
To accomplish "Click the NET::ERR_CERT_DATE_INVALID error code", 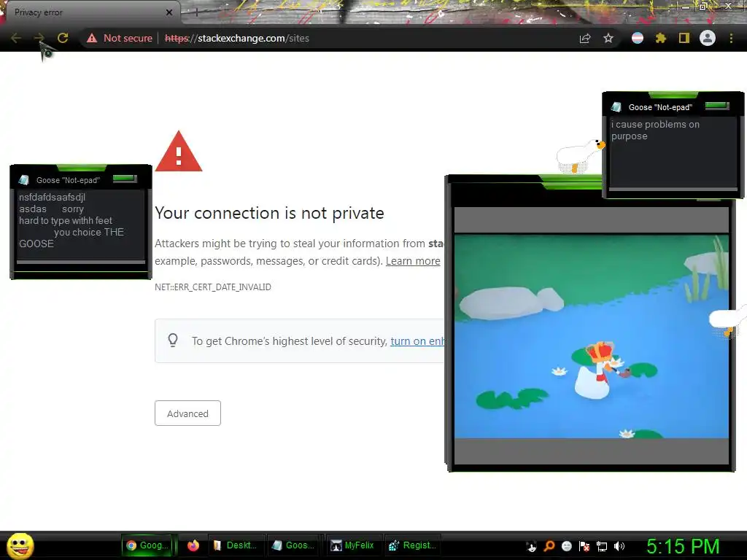I will coord(213,287).
